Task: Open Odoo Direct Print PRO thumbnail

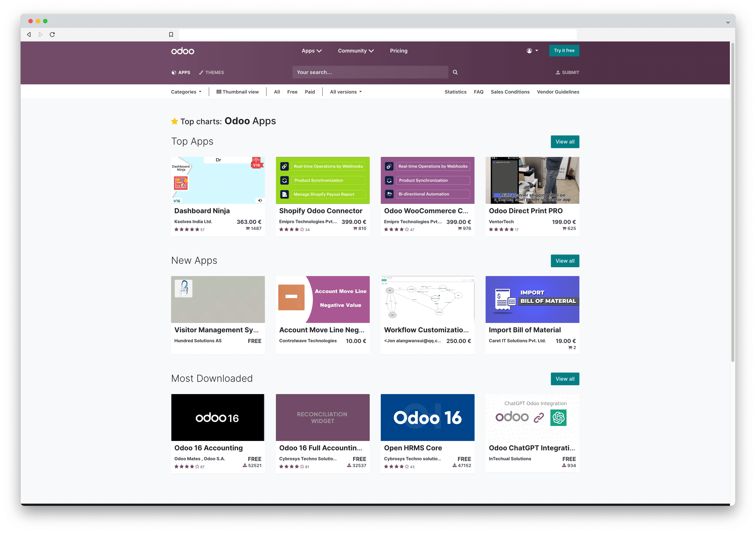Action: point(532,180)
